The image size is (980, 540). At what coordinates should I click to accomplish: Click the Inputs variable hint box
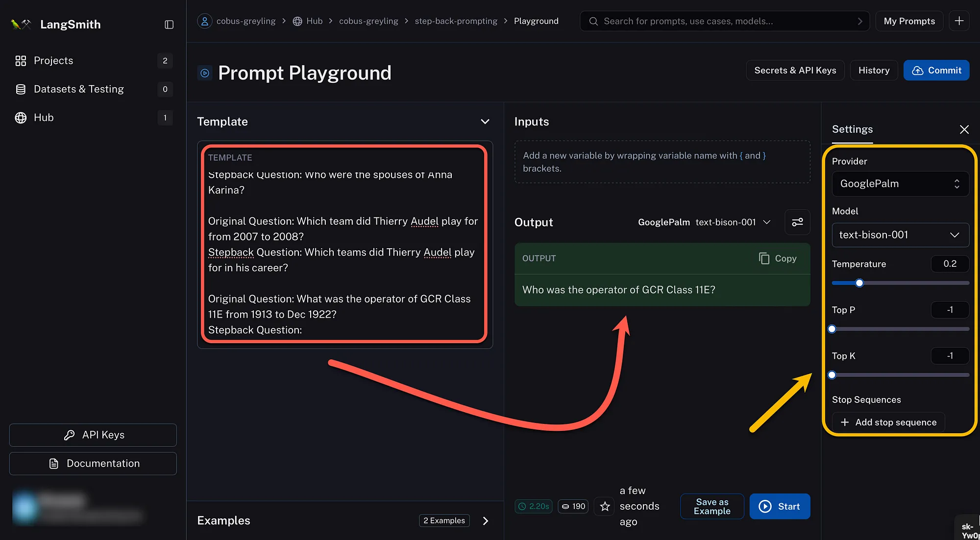(662, 162)
